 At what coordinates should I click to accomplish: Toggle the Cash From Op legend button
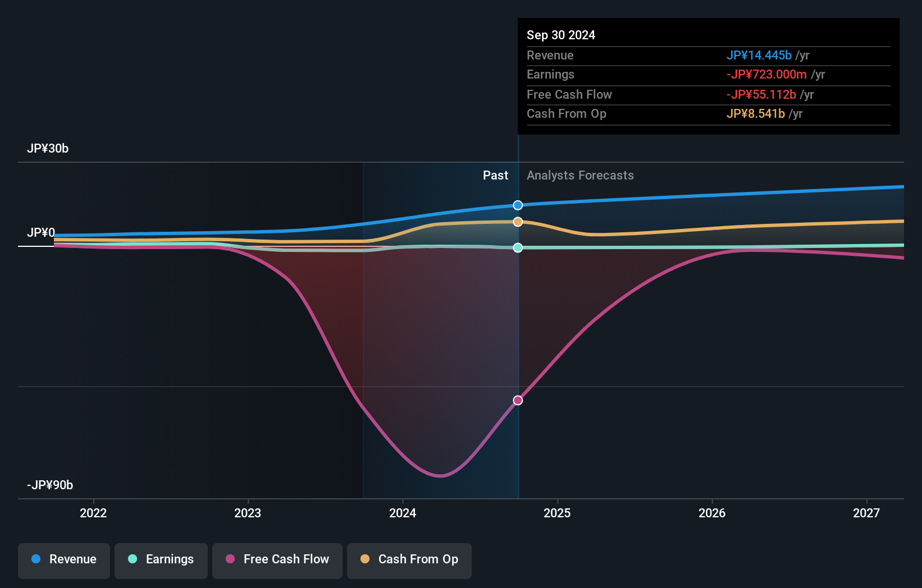coord(409,561)
